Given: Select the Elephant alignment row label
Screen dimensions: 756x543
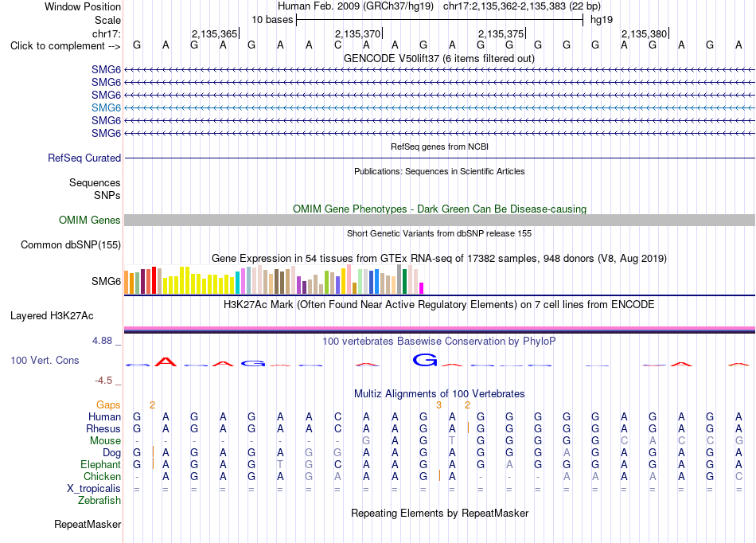Looking at the screenshot, I should click(100, 465).
